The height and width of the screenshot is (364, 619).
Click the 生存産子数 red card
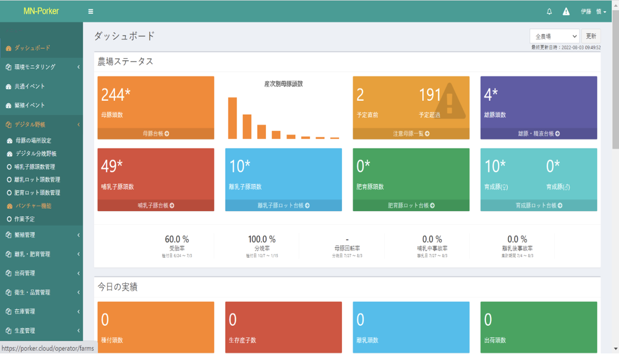pos(283,327)
